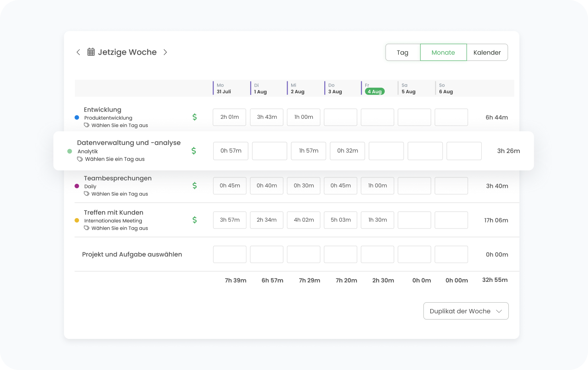Go to previous week with left arrow

[78, 52]
